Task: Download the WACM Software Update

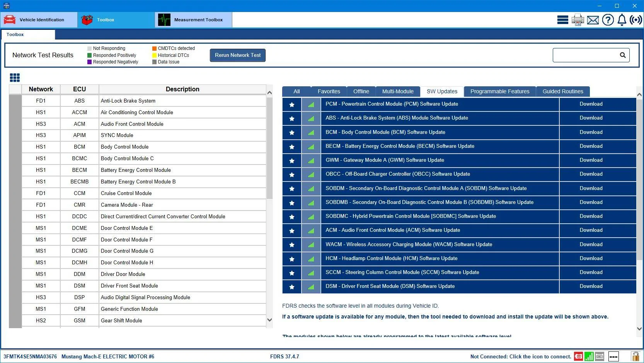Action: (591, 245)
